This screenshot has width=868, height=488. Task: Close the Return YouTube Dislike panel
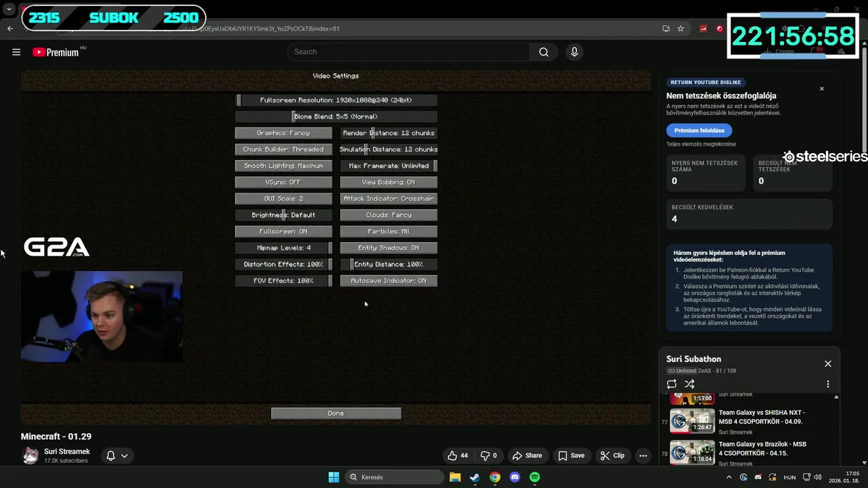tap(822, 89)
